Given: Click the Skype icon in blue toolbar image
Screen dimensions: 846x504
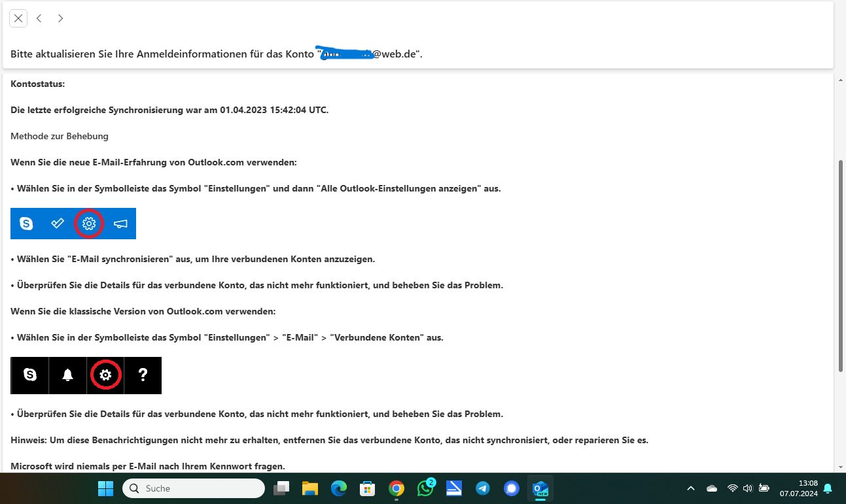Looking at the screenshot, I should click(26, 224).
